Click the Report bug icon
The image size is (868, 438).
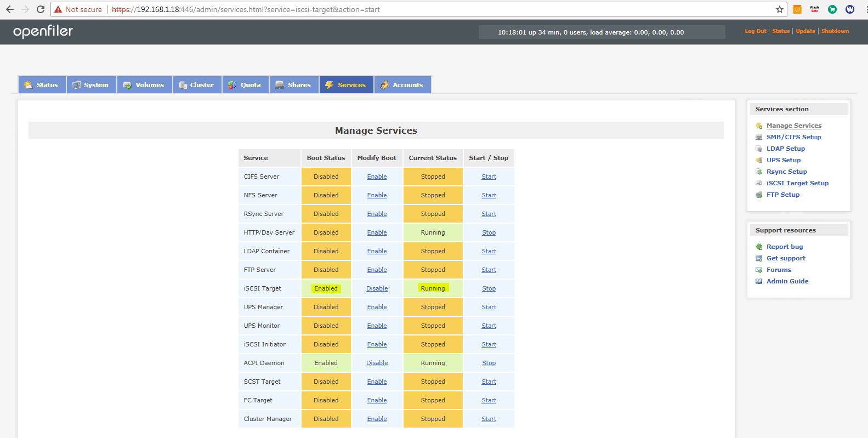click(759, 247)
